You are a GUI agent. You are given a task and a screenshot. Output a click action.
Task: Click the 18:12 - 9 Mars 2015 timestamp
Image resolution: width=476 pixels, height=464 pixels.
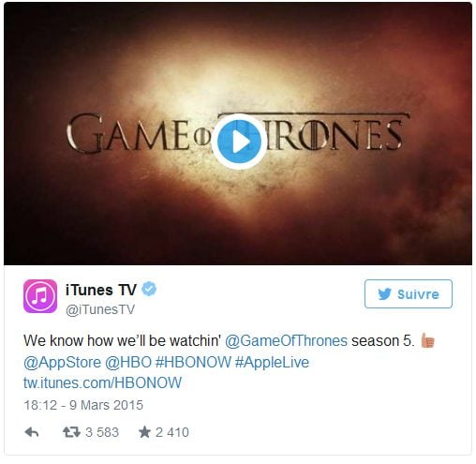tap(83, 405)
